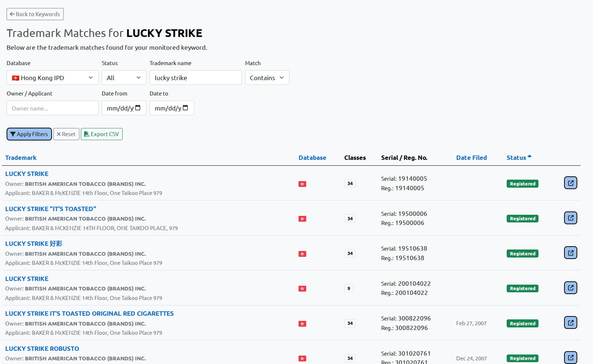Open the Match type Contains dropdown
593x364 pixels.
click(x=267, y=78)
